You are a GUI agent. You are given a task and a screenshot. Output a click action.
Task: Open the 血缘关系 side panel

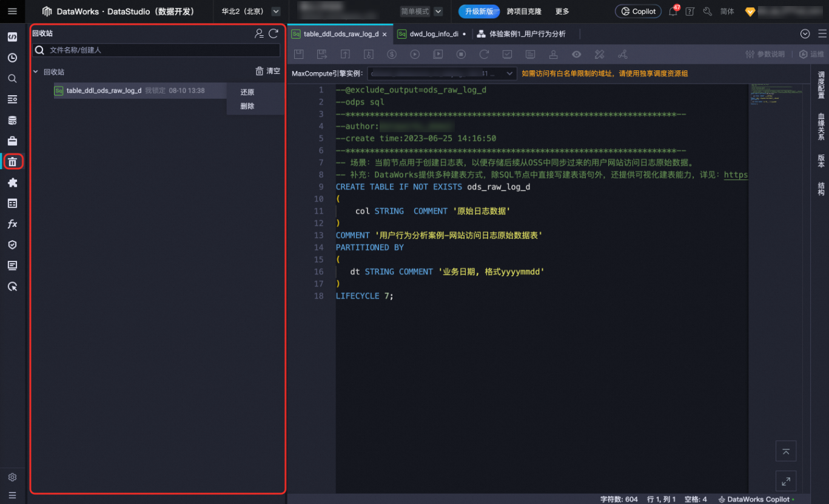[821, 127]
